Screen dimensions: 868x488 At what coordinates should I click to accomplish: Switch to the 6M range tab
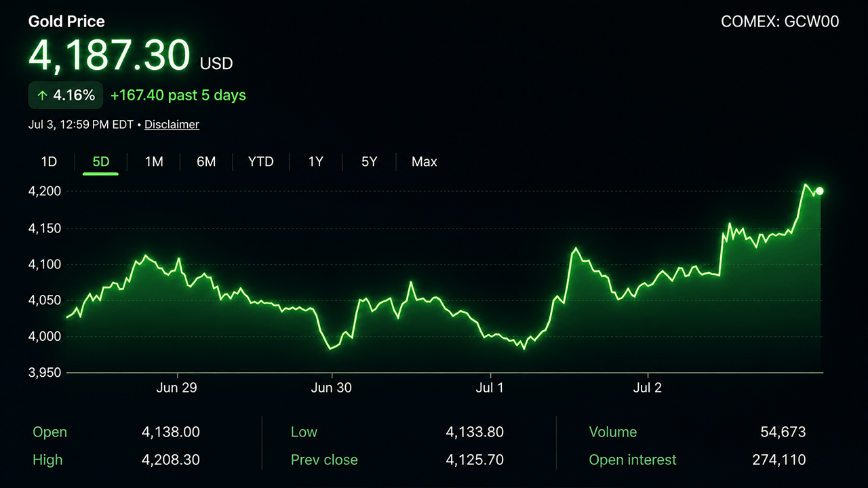[x=206, y=162]
